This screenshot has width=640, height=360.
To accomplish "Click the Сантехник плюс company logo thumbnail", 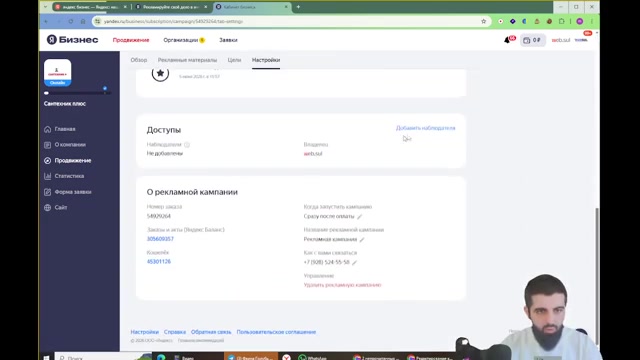I will (x=58, y=72).
